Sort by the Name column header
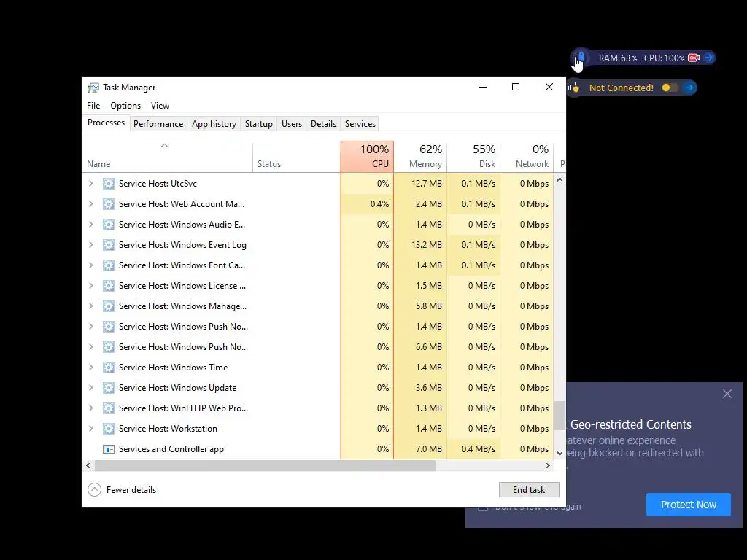The width and height of the screenshot is (747, 560). 167,156
